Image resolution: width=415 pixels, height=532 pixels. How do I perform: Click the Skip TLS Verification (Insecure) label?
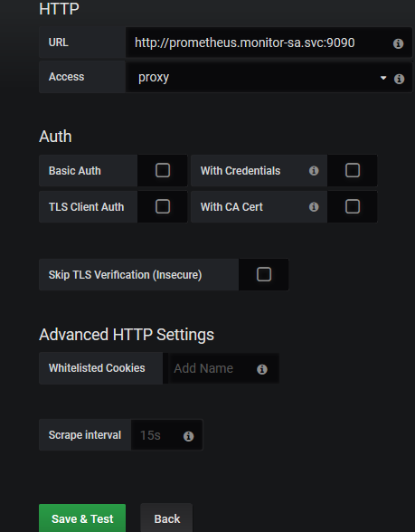[125, 274]
